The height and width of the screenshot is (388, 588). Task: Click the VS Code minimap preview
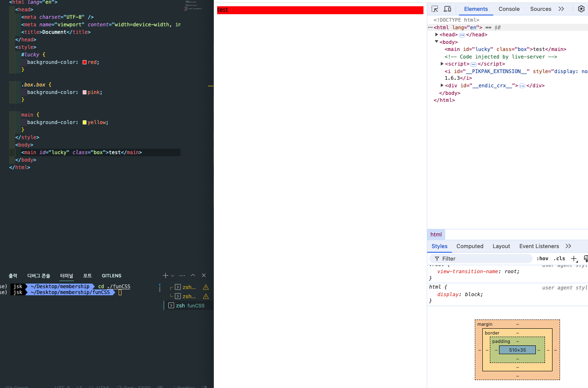(193, 5)
